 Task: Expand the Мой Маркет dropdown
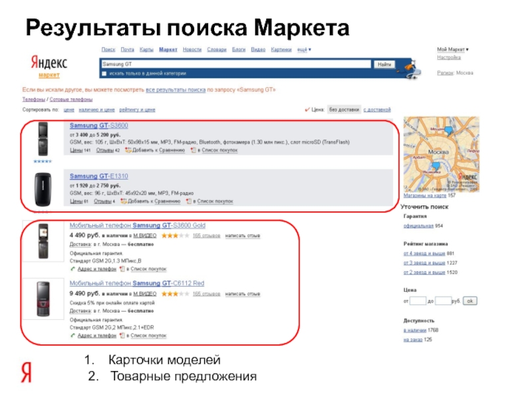[x=453, y=49]
